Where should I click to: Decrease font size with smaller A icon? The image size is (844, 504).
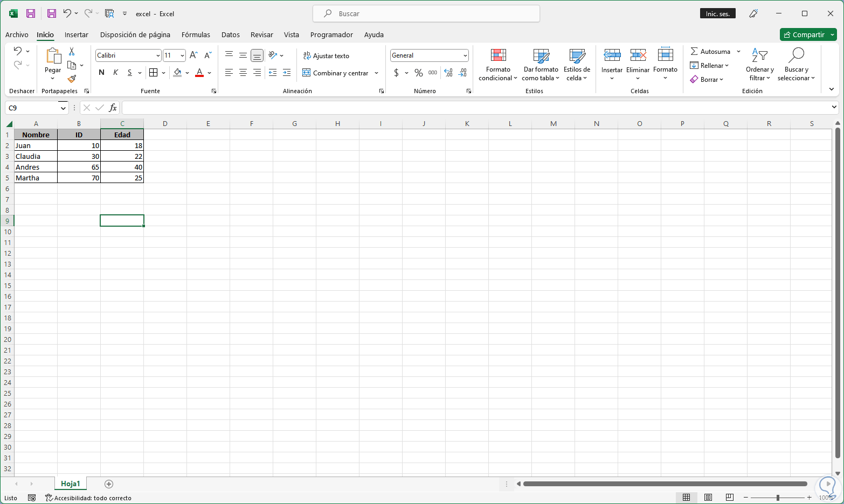(208, 55)
